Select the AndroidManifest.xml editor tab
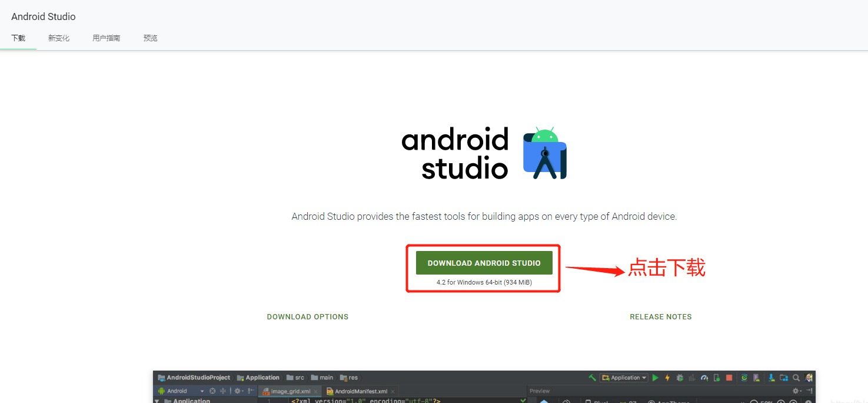The height and width of the screenshot is (403, 868). 361,391
